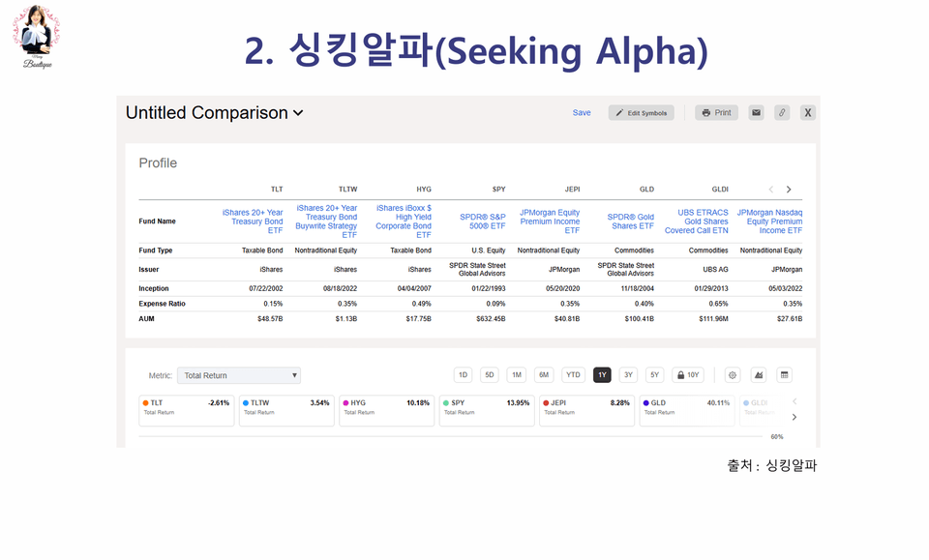This screenshot has width=929, height=560.
Task: Toggle the TLTW total return series card
Action: coord(286,410)
